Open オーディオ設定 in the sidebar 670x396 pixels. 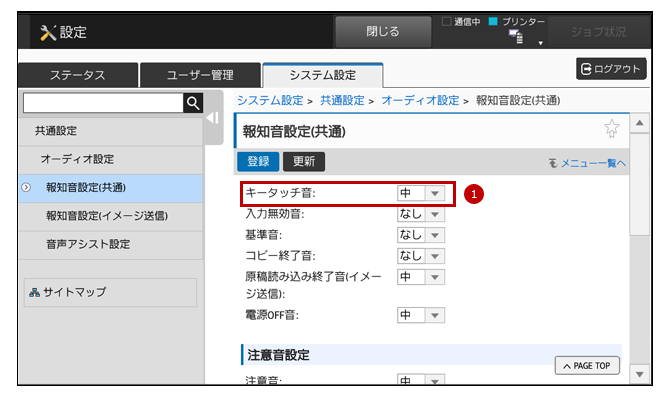click(x=111, y=159)
